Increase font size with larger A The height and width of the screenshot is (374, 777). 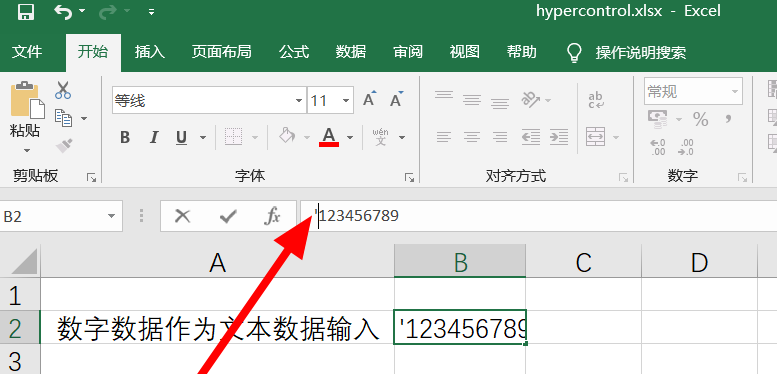(x=369, y=99)
